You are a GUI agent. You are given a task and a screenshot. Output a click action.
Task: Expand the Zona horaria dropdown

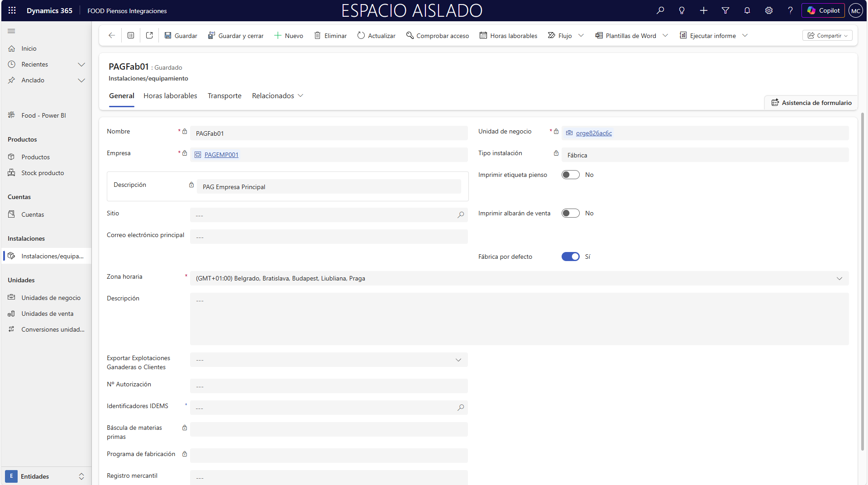click(x=839, y=278)
